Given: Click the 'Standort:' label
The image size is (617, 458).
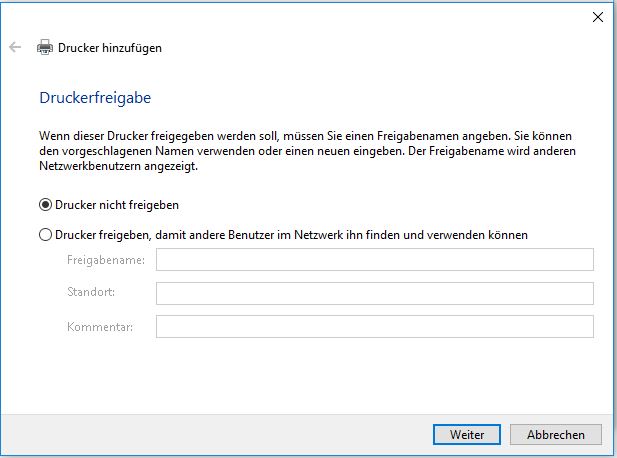Looking at the screenshot, I should 91,292.
